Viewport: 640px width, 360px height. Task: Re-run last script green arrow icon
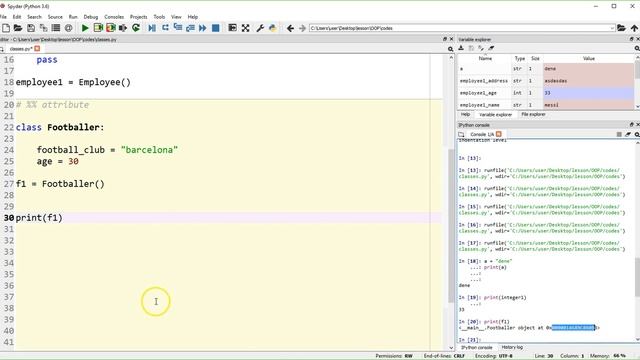(x=136, y=28)
